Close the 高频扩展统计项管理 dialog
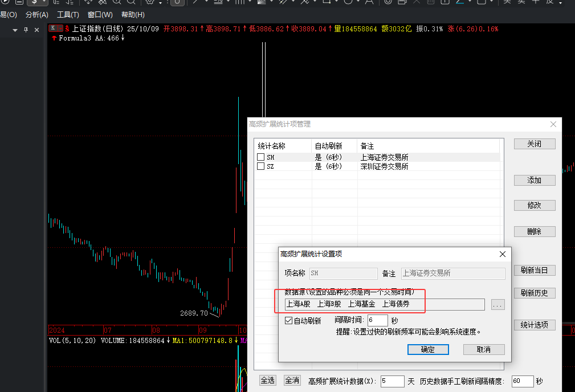This screenshot has height=392, width=575. point(553,124)
